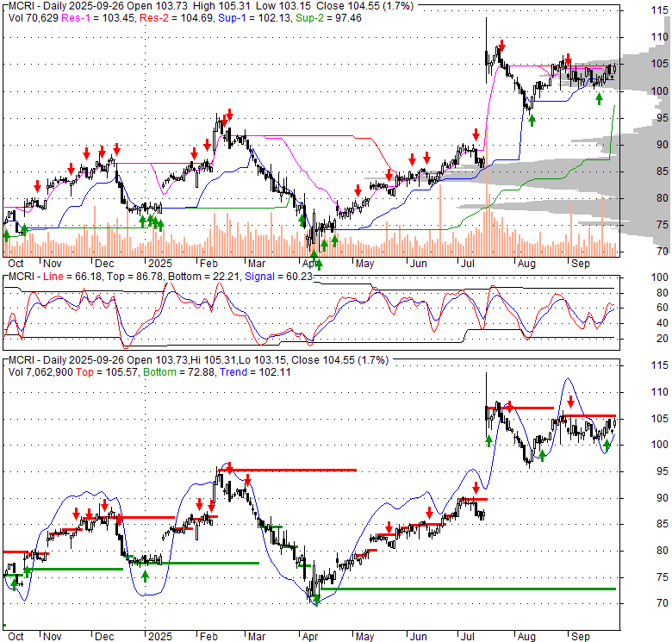Click the 'Aug' month label under the top chart
The height and width of the screenshot is (642, 672).
(x=526, y=264)
